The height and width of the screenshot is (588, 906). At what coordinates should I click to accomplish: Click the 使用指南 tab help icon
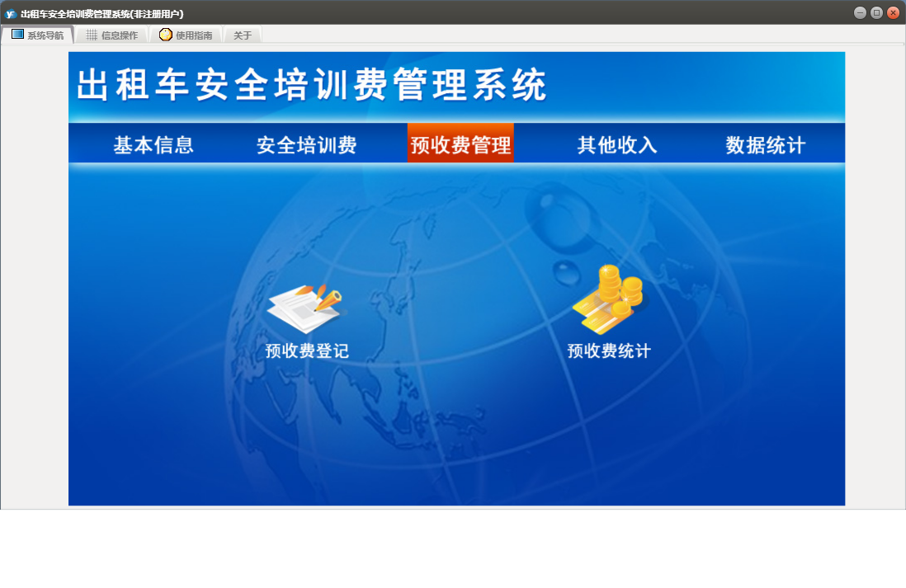tap(165, 35)
